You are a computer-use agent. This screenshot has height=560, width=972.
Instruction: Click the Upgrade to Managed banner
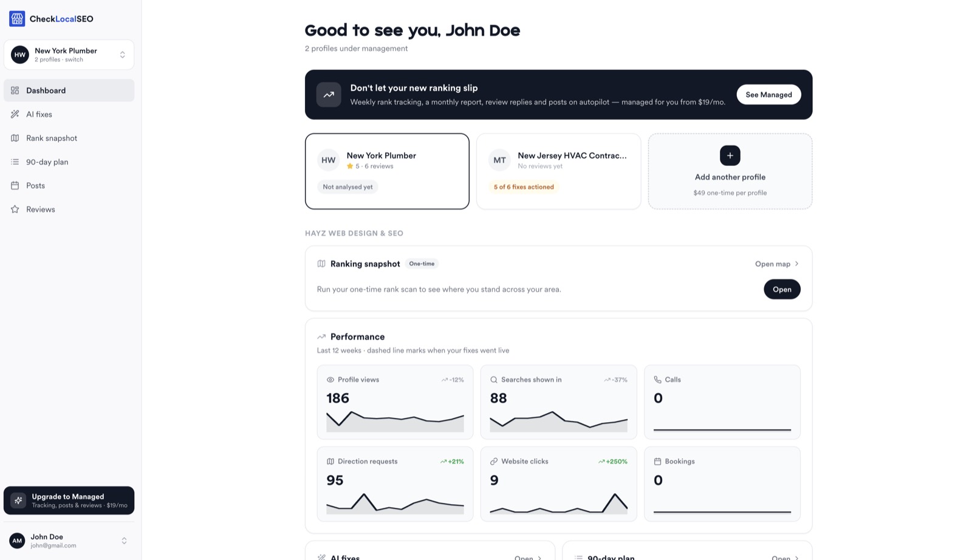pos(69,500)
